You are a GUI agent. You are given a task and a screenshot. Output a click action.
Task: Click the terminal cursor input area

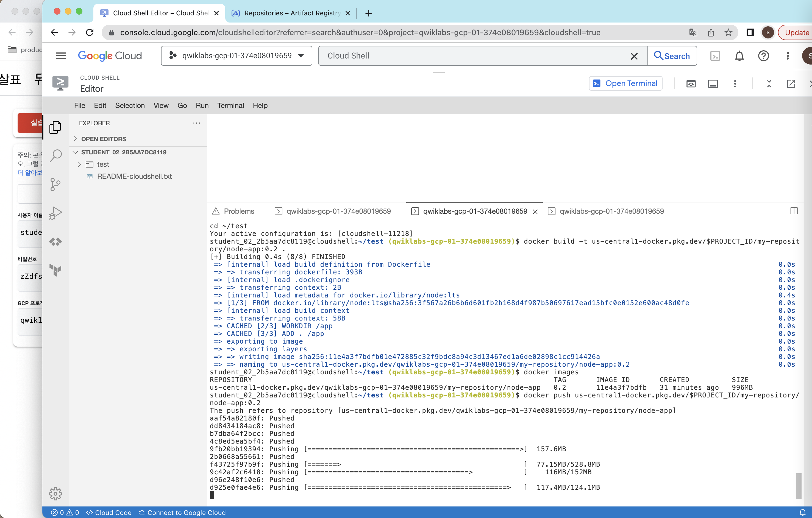[212, 495]
